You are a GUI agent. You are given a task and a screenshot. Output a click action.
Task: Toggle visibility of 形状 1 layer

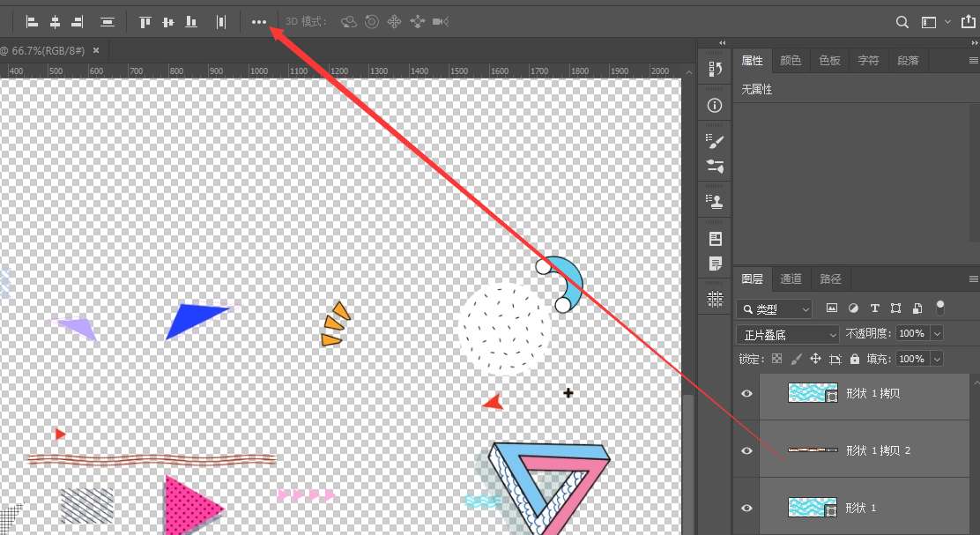point(746,509)
